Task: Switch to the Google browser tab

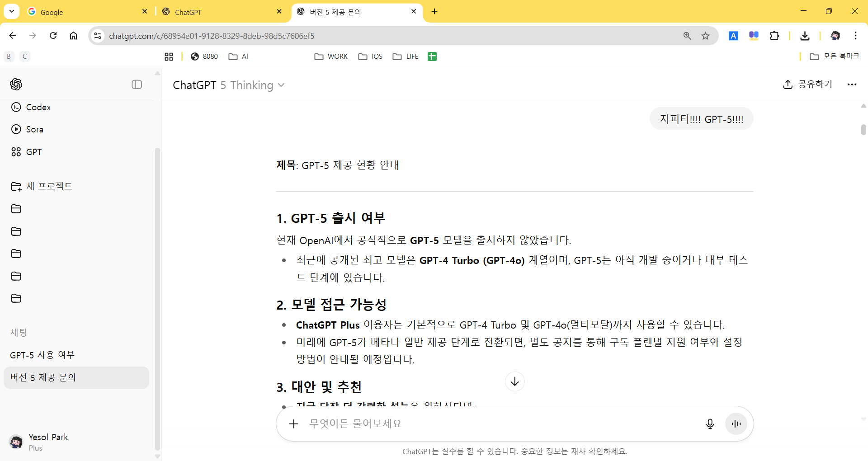Action: (86, 12)
